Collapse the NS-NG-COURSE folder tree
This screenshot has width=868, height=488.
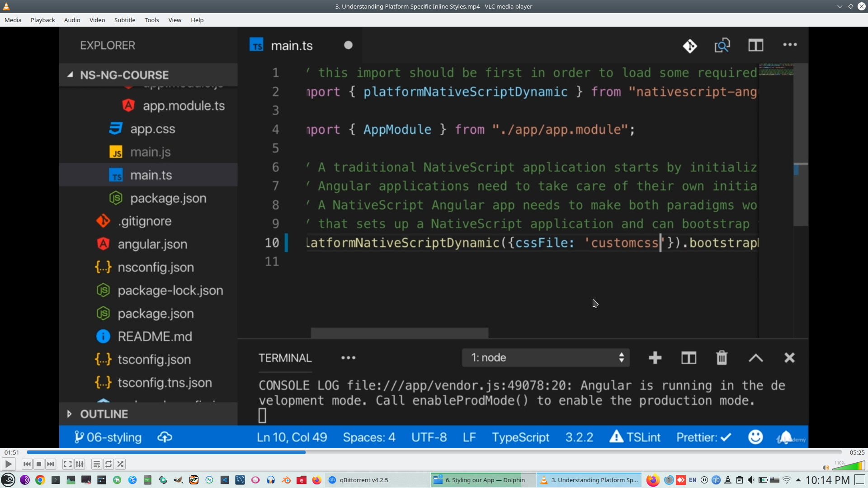tap(70, 75)
